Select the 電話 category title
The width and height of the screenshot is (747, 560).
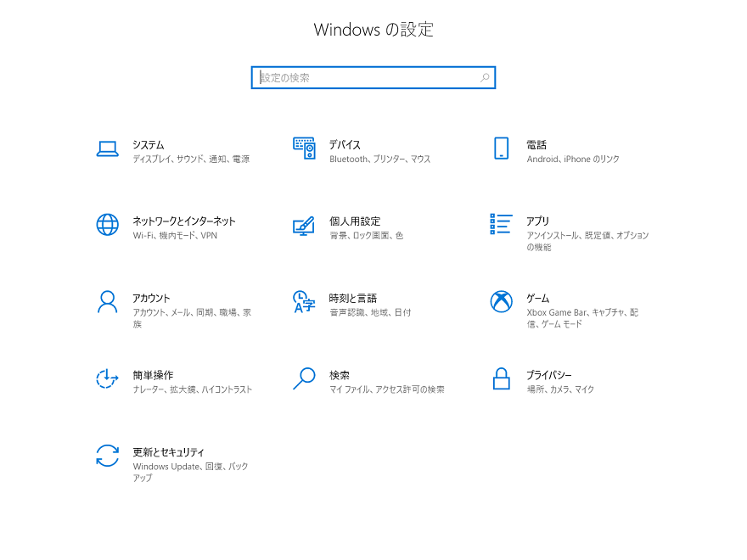coord(536,145)
